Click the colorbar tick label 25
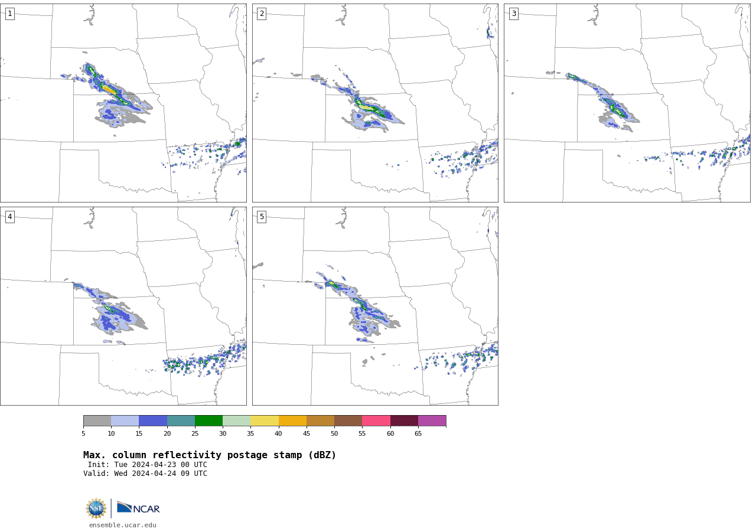 [195, 434]
